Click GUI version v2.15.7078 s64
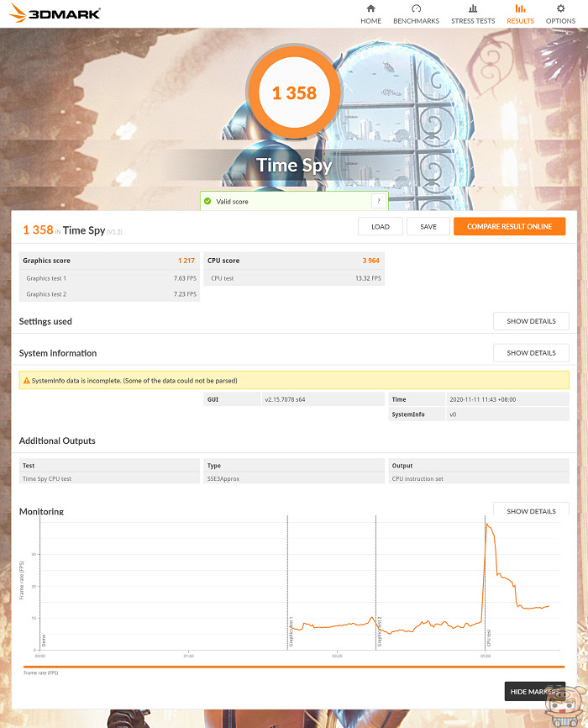Image resolution: width=588 pixels, height=728 pixels. (x=285, y=399)
